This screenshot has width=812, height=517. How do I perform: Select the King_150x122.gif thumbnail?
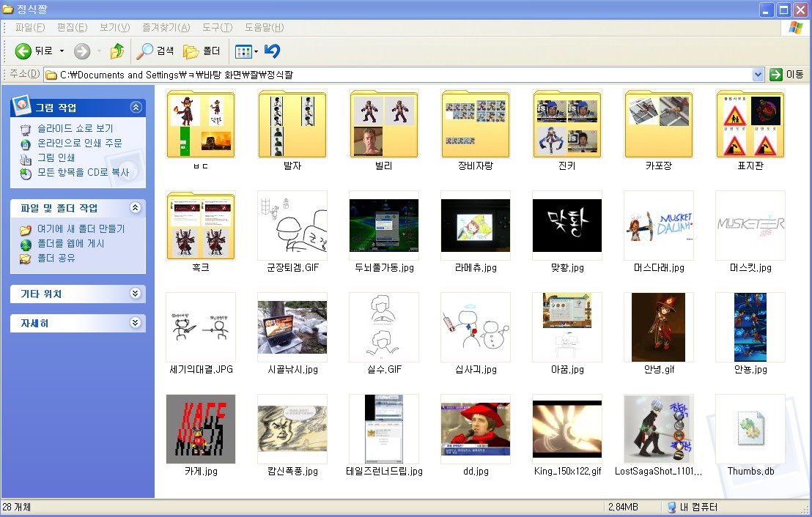[567, 429]
